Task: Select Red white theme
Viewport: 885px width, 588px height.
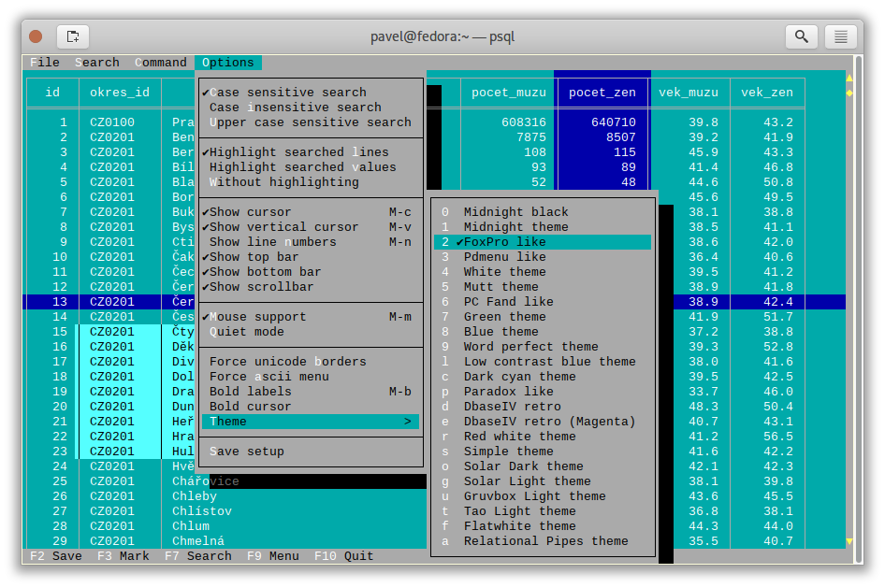Action: [543, 437]
